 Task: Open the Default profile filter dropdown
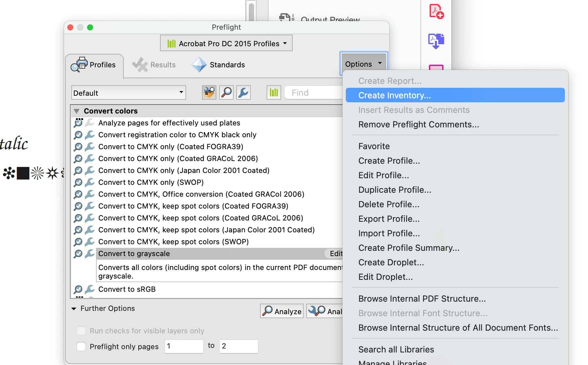129,93
